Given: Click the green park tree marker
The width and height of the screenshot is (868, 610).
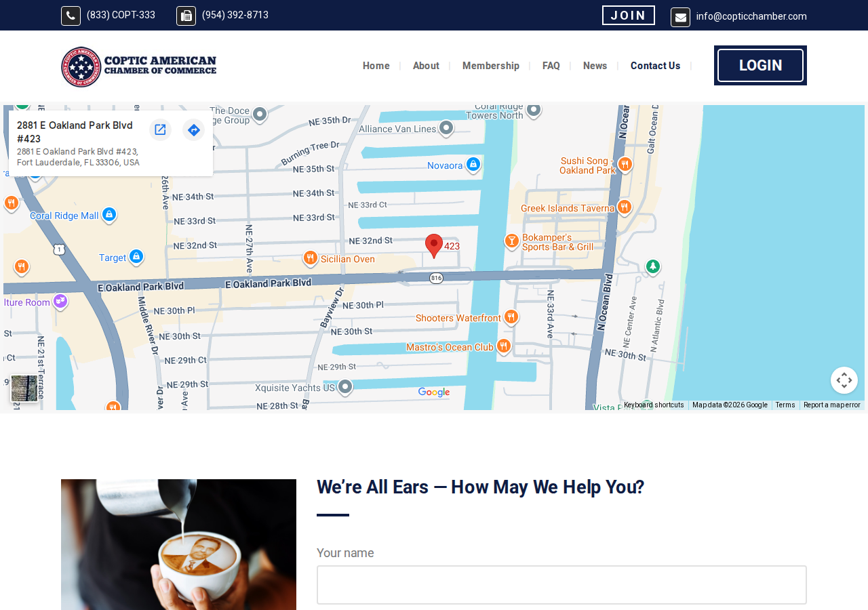Looking at the screenshot, I should click(652, 266).
